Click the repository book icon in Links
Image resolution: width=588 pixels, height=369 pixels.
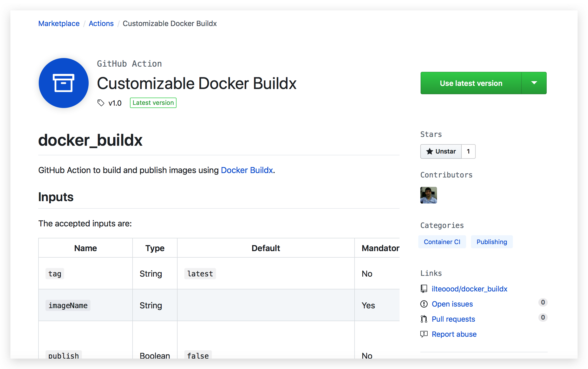click(424, 289)
